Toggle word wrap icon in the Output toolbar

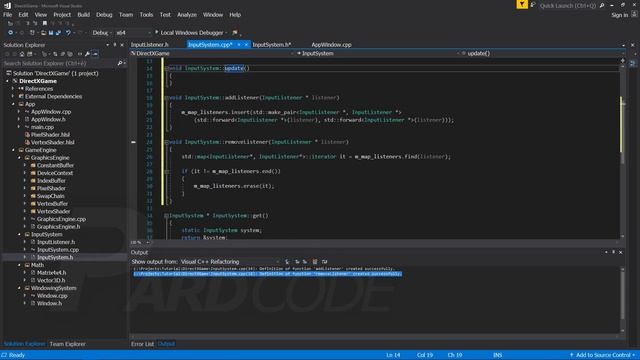tap(324, 262)
